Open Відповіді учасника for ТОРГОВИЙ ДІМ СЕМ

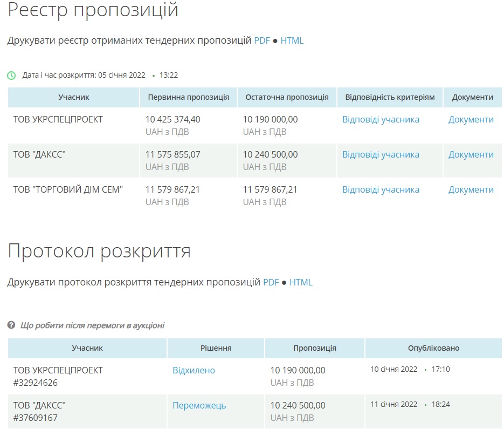tap(381, 189)
